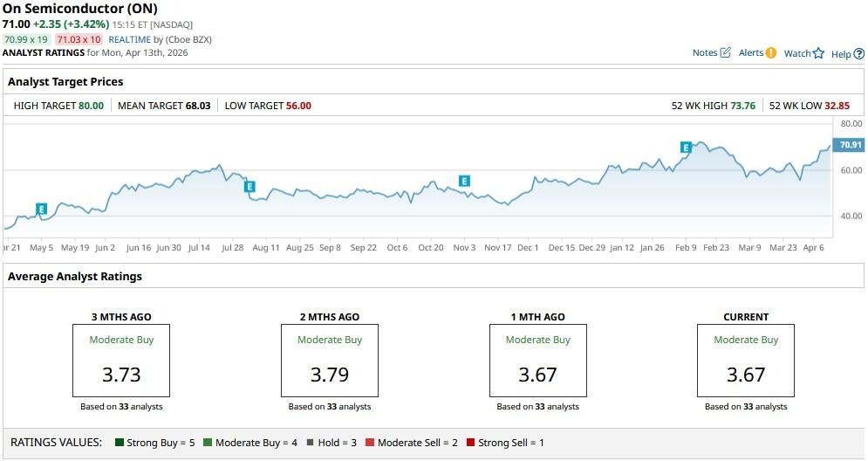Click the earnings marker near Aug 11
The width and height of the screenshot is (868, 461).
click(249, 187)
